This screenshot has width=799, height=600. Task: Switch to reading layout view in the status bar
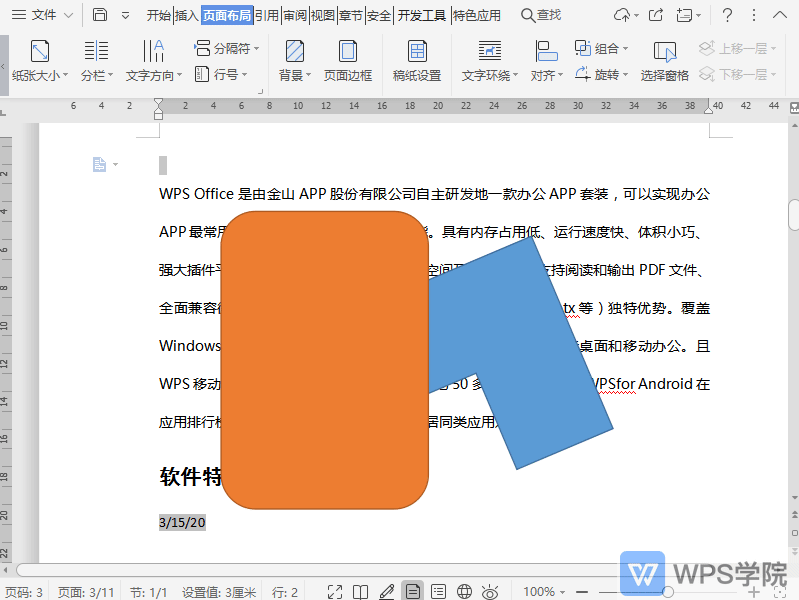click(361, 591)
